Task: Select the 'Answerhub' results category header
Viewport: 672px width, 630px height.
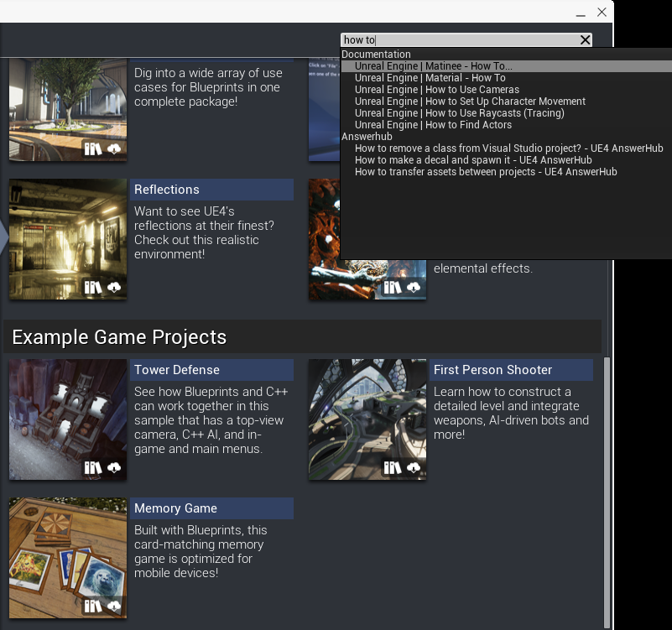Action: point(367,137)
